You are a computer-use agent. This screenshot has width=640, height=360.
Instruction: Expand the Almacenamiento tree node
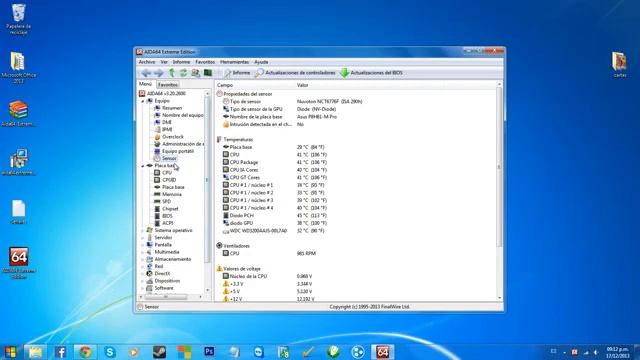143,259
